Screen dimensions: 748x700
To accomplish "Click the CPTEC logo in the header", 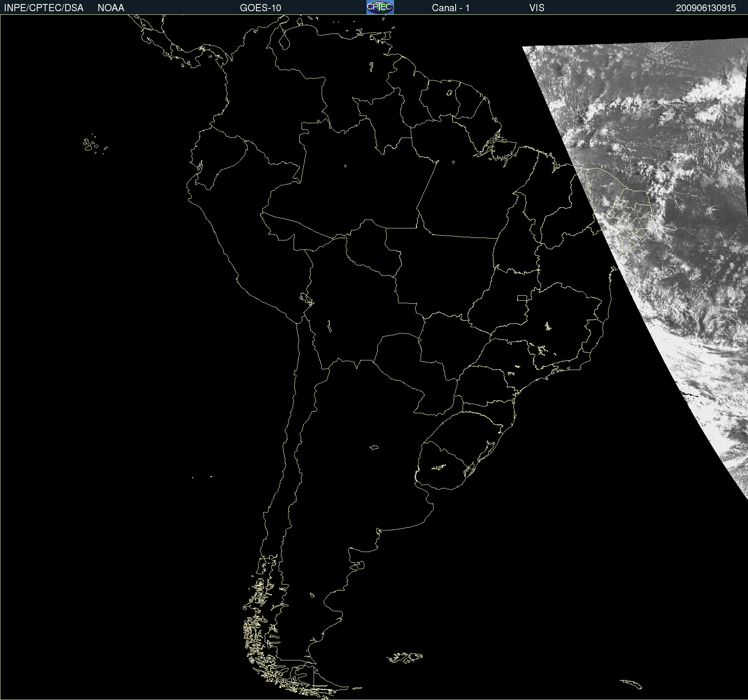I will [380, 7].
